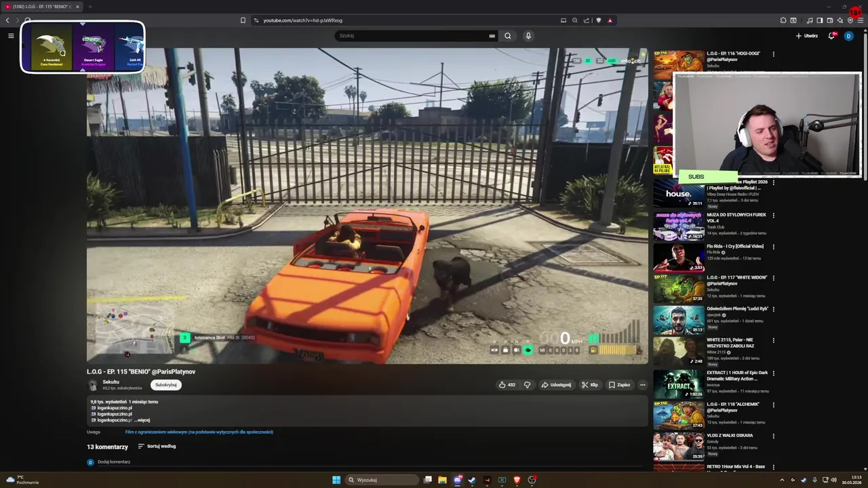The image size is (868, 488).
Task: Click the bookmark icon beside address bar
Action: pos(243,20)
